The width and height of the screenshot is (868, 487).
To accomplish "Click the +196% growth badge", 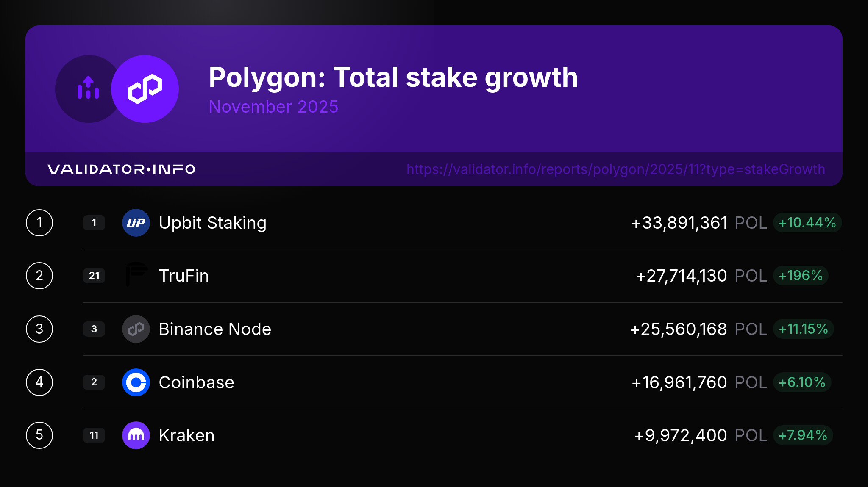I will tap(801, 276).
